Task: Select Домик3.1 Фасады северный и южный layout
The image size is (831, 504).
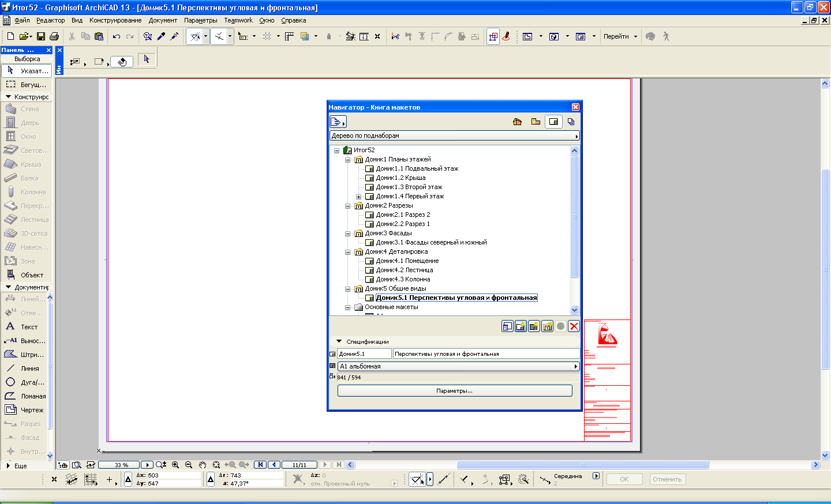Action: click(x=431, y=243)
